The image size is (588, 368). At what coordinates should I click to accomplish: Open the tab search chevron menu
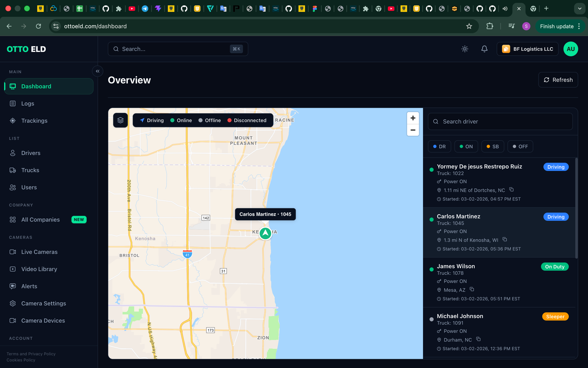coord(579,9)
